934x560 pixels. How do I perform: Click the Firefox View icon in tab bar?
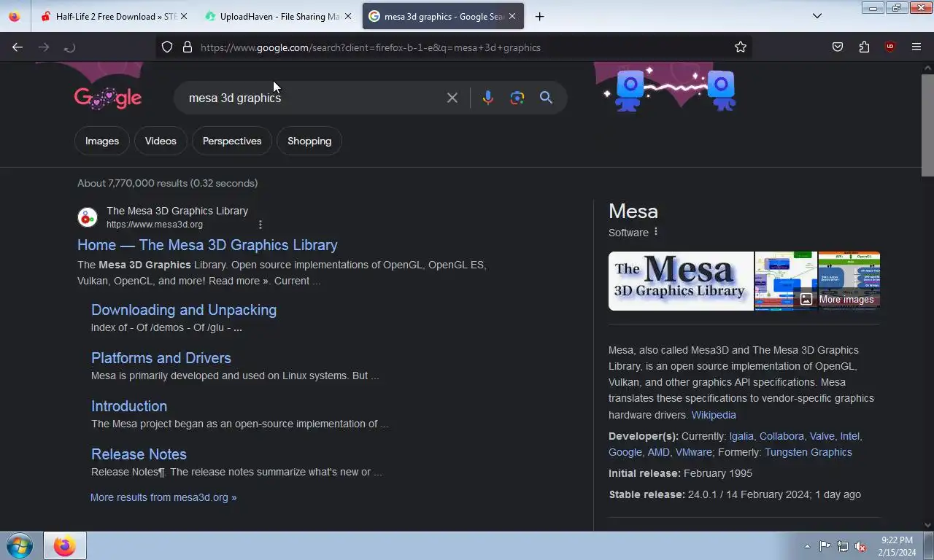[x=15, y=16]
